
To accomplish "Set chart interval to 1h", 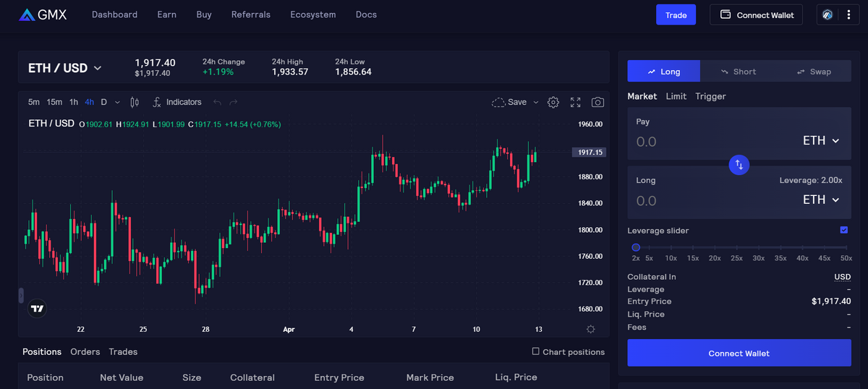I will (74, 102).
